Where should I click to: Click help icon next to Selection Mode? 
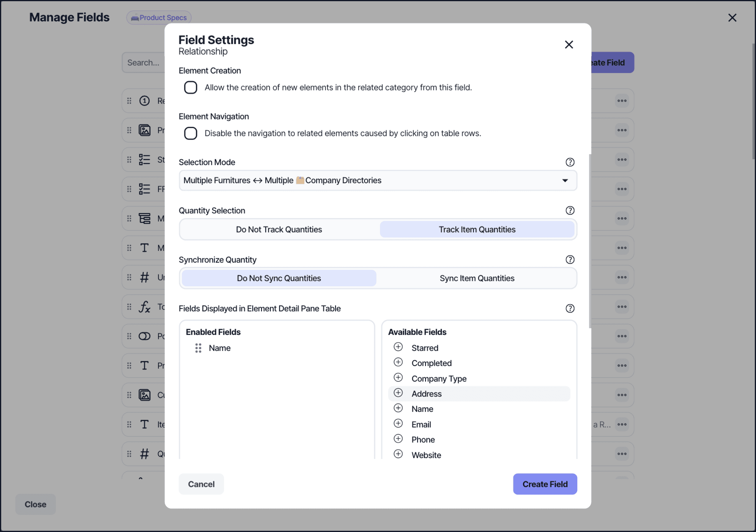[570, 162]
